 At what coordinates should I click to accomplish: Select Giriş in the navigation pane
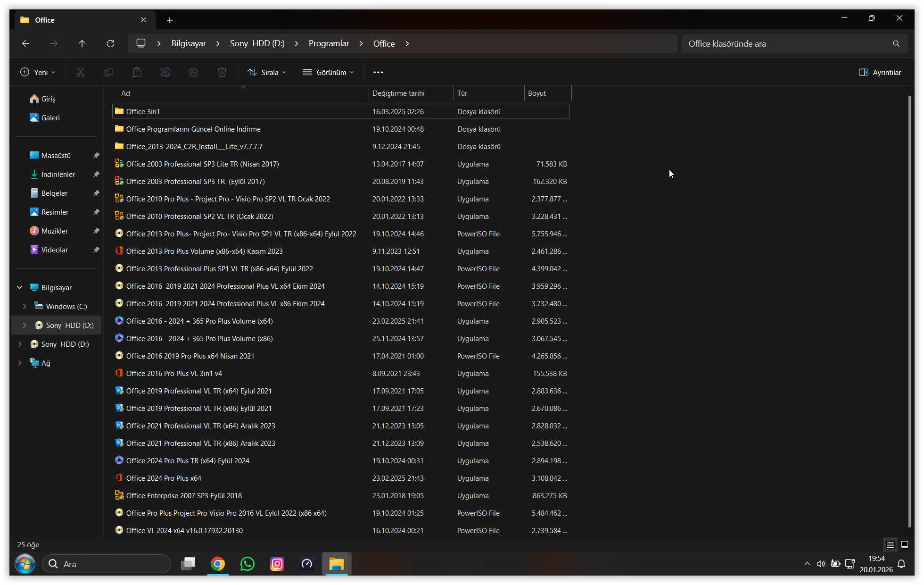pos(42,99)
